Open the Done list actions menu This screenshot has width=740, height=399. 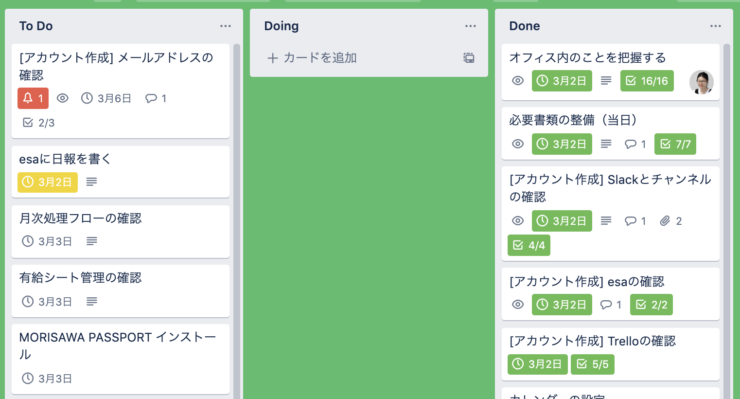click(715, 26)
